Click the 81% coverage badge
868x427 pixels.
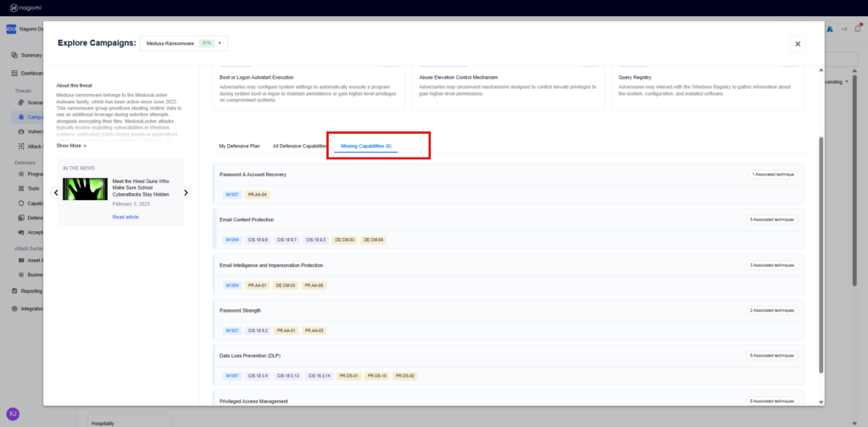[x=207, y=43]
